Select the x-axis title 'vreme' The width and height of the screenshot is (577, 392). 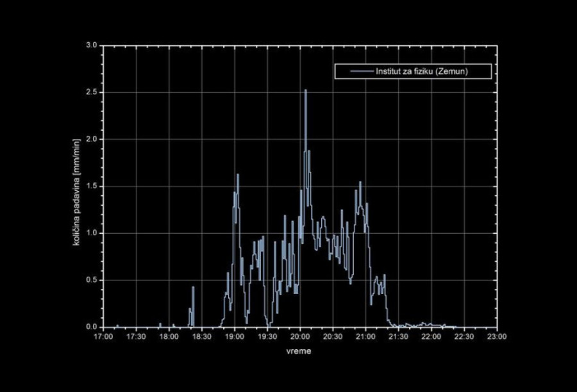[x=299, y=351]
